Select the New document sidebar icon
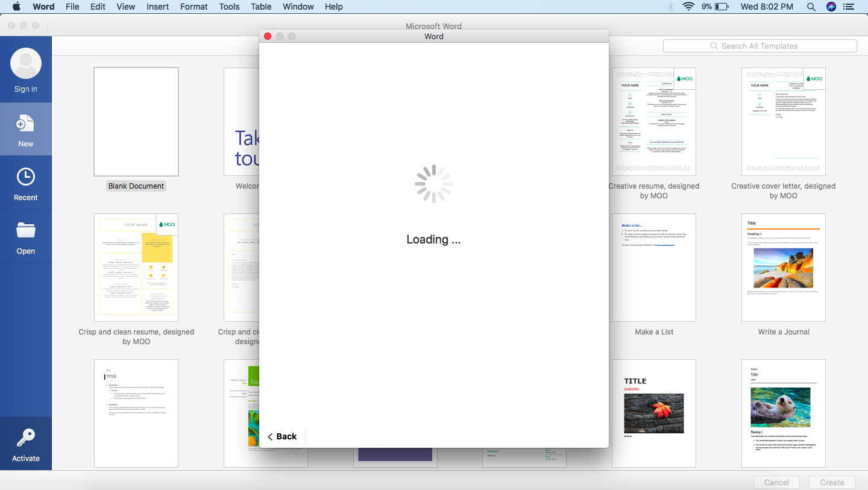 point(26,124)
